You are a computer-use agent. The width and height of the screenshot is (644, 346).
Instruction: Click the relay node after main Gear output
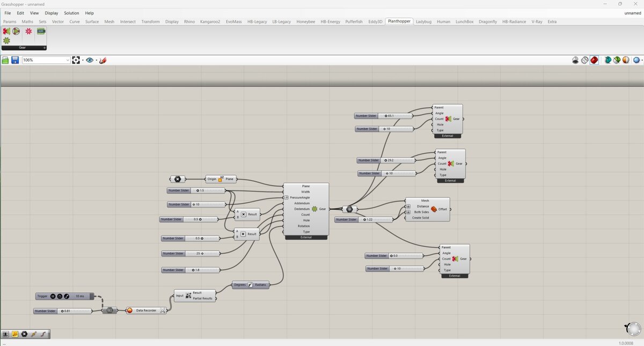[349, 209]
